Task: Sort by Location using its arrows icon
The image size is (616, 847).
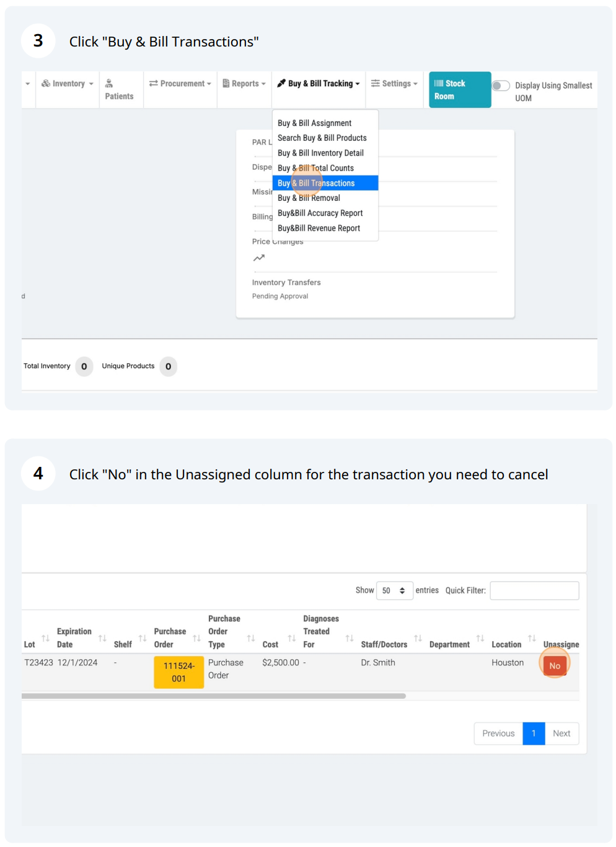Action: [532, 638]
